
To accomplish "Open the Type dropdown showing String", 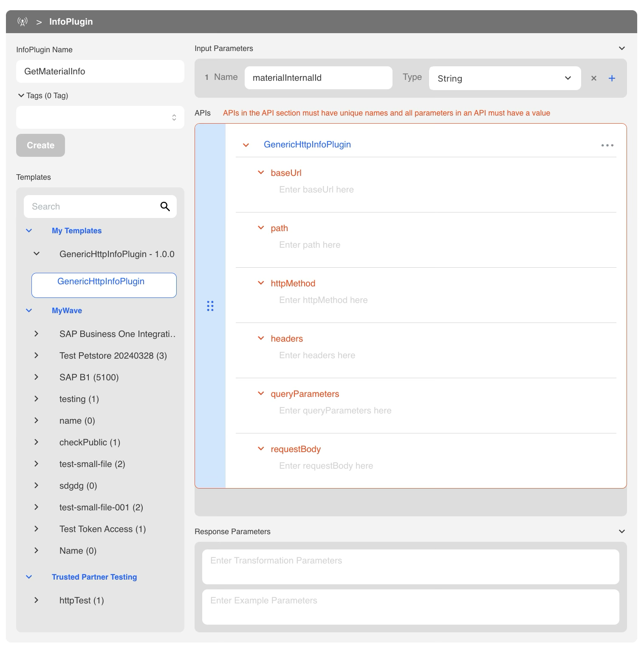I will click(504, 78).
